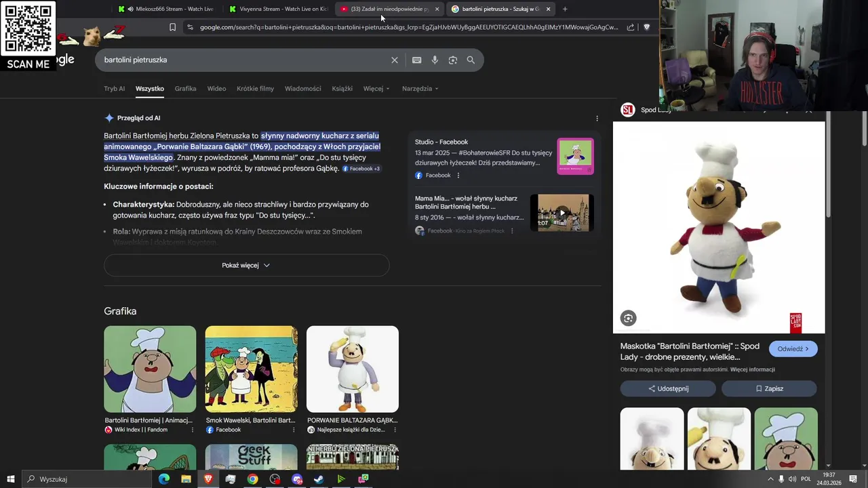Click the Windows Wyszukaj taskbar search box

tap(87, 479)
